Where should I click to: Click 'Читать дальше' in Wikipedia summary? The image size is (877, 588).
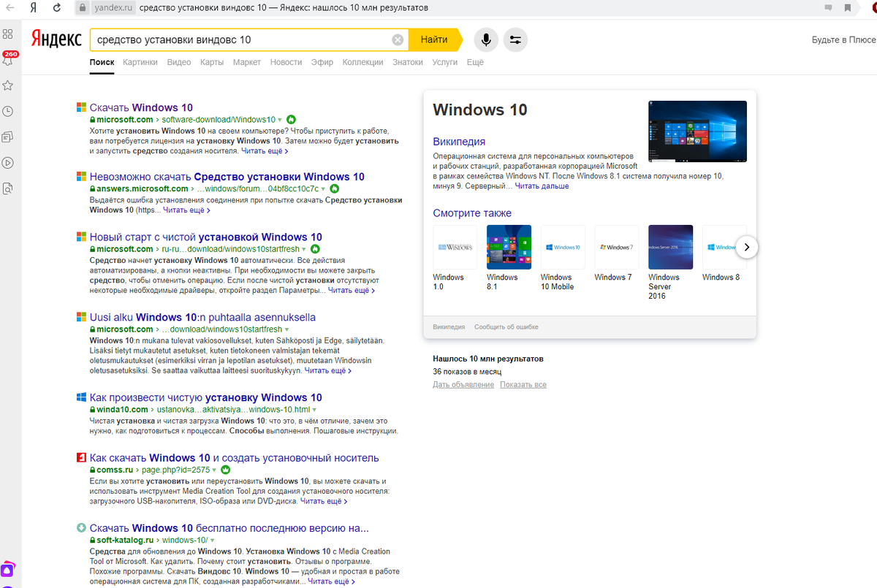pos(542,186)
